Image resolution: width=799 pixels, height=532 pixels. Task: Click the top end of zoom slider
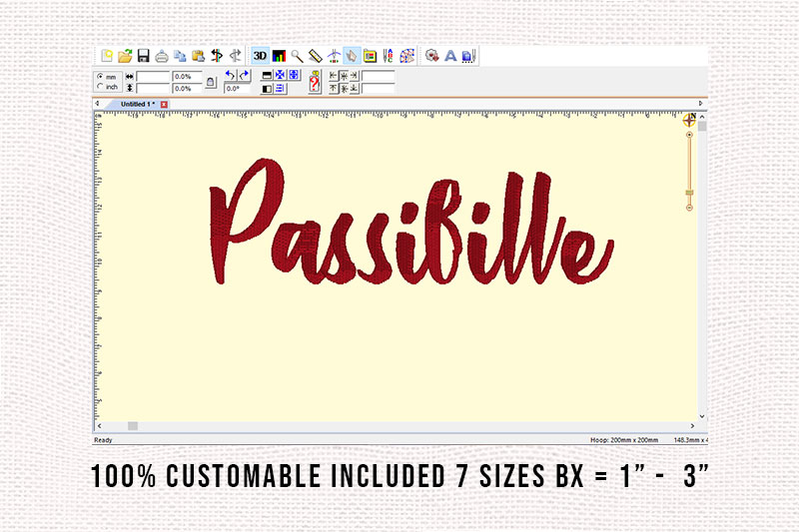(689, 135)
